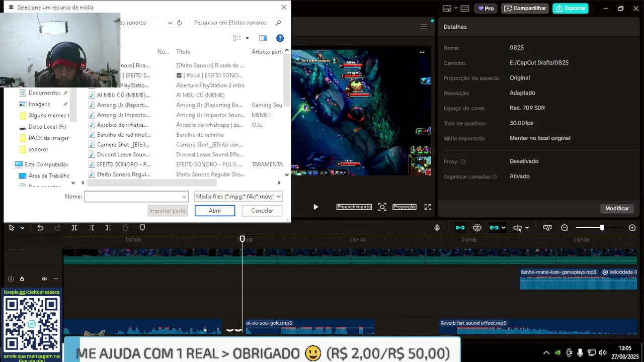This screenshot has height=362, width=644.
Task: Click the search box Pesquisar em Efeitos sonoros
Action: click(x=237, y=23)
